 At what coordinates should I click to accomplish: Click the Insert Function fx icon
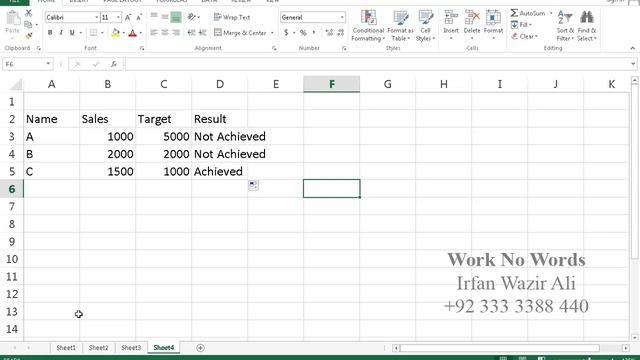pyautogui.click(x=114, y=64)
